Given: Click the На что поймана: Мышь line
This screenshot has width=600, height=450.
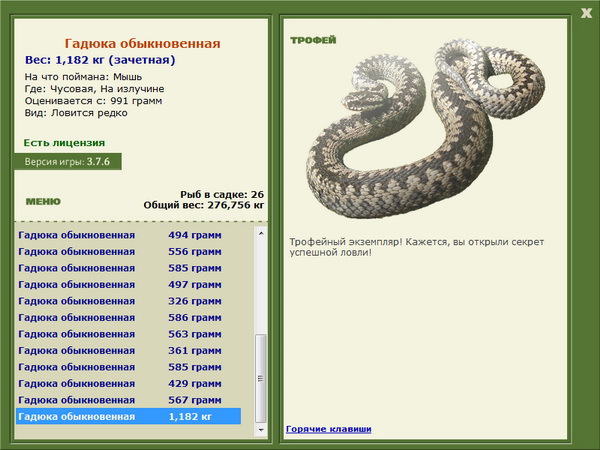Looking at the screenshot, I should coord(83,77).
